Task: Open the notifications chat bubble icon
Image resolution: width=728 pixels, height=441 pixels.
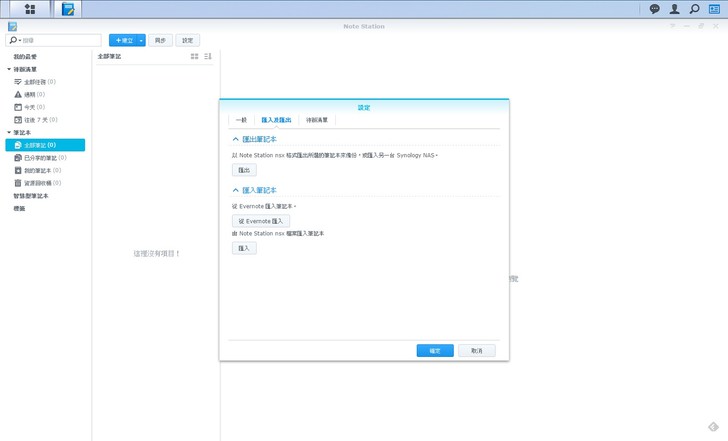Action: click(655, 9)
